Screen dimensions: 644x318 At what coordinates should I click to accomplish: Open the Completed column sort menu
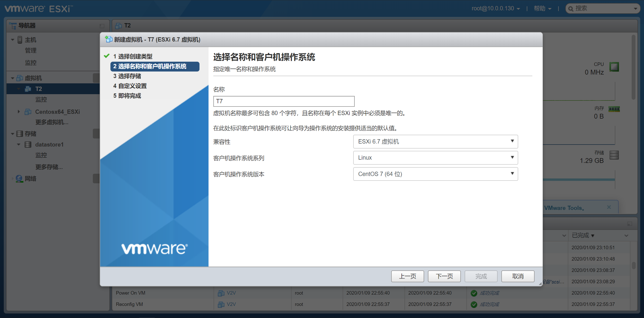coord(626,236)
